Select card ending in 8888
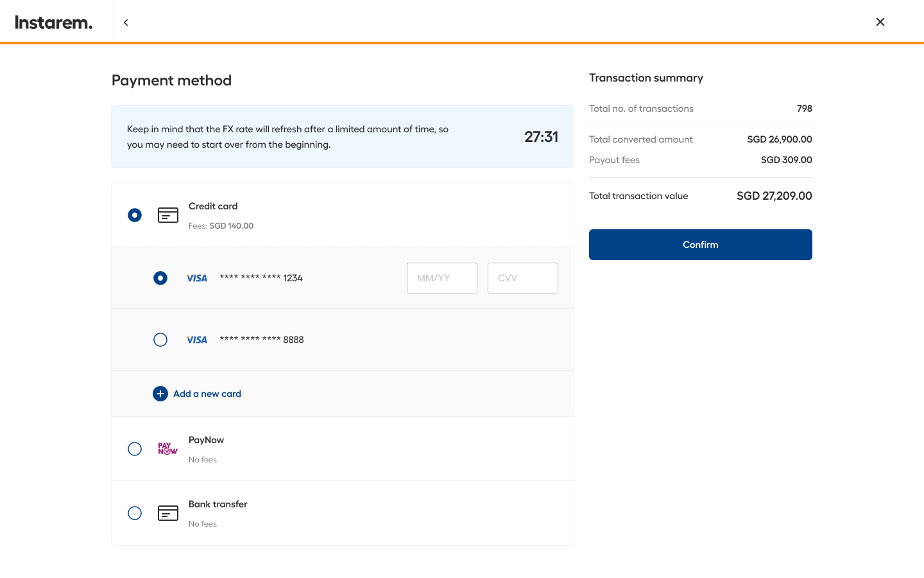924x578 pixels. (x=160, y=340)
